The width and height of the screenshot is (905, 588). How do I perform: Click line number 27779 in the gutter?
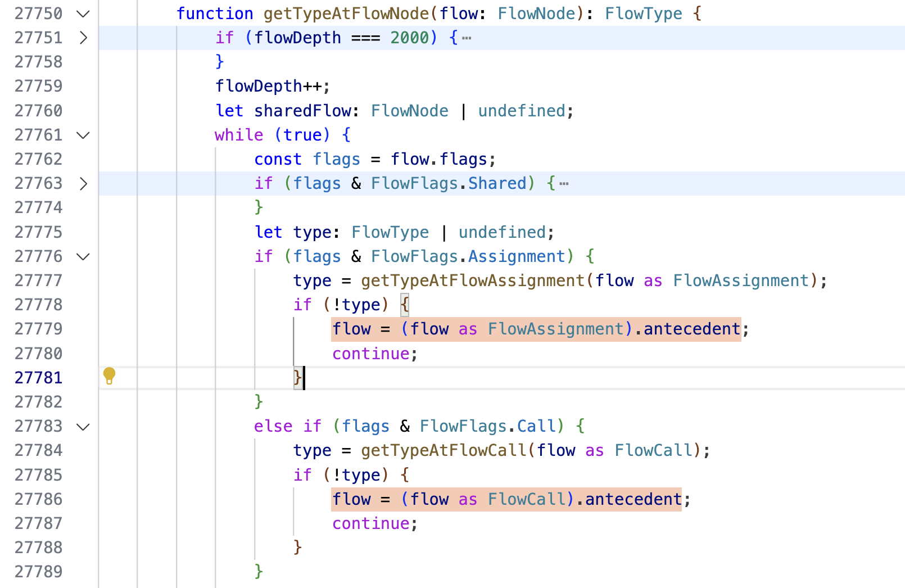38,328
